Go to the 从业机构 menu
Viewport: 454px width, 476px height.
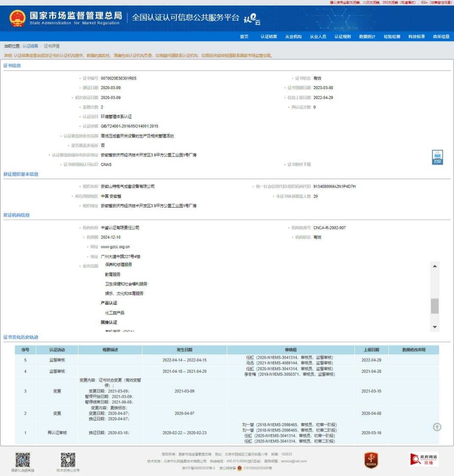(x=293, y=36)
